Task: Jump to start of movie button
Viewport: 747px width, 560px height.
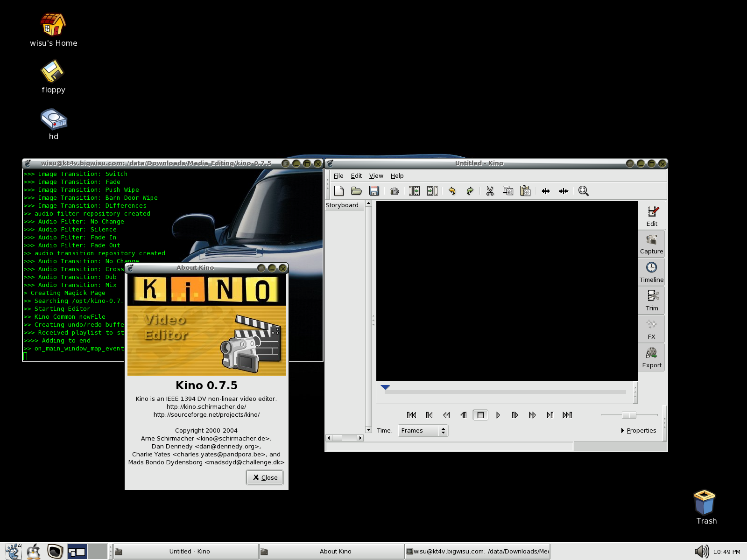Action: coord(411,415)
